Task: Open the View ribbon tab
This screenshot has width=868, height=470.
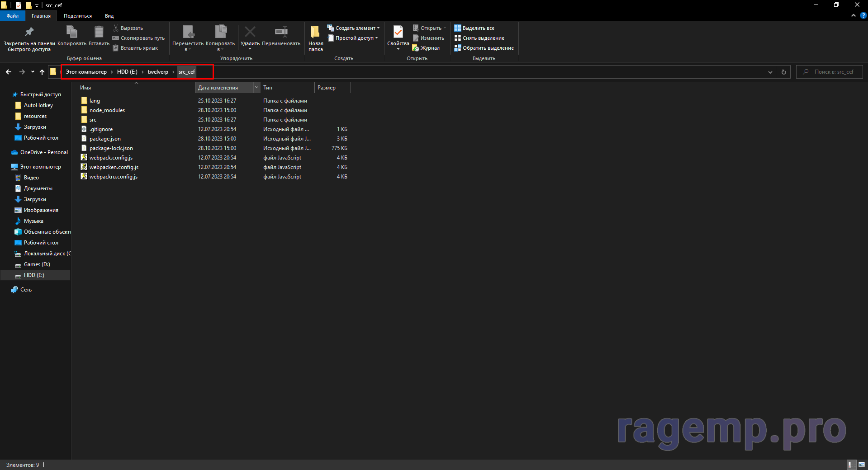Action: coord(109,16)
